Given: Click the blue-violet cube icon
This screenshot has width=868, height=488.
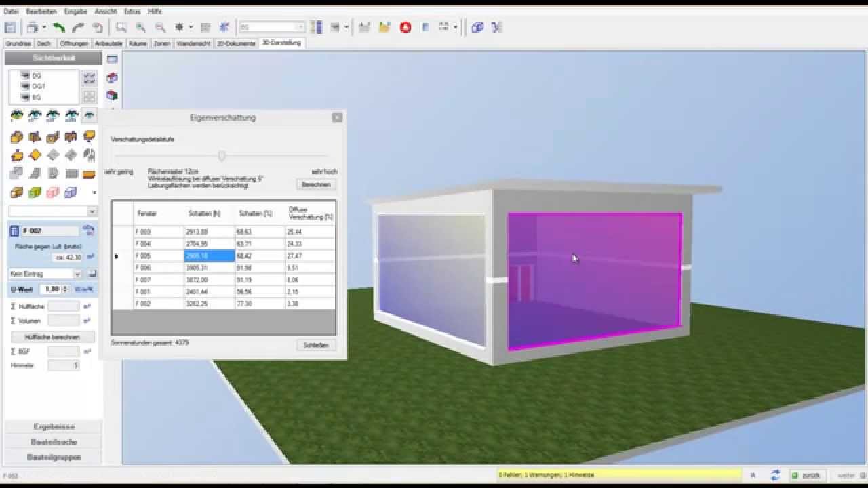Looking at the screenshot, I should [71, 193].
